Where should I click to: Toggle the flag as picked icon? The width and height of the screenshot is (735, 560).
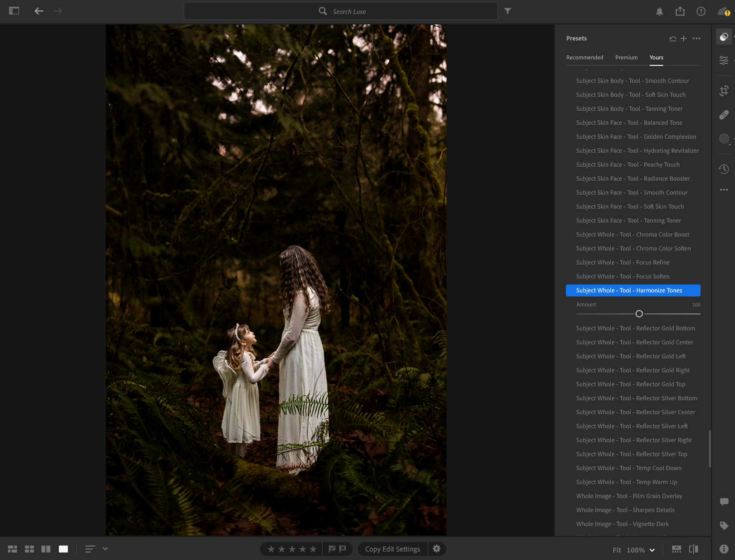pos(332,549)
